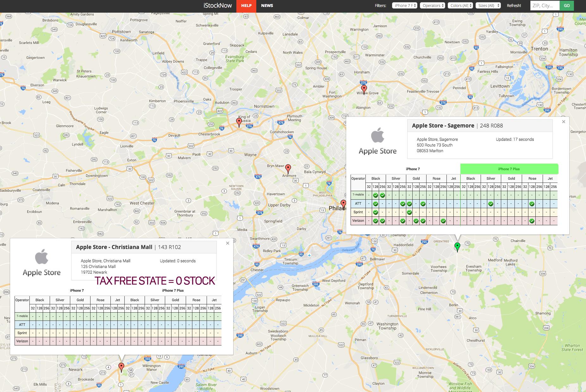Click the Norristown label on the map
Image resolution: width=586 pixels, height=392 pixels.
pyautogui.click(x=264, y=106)
